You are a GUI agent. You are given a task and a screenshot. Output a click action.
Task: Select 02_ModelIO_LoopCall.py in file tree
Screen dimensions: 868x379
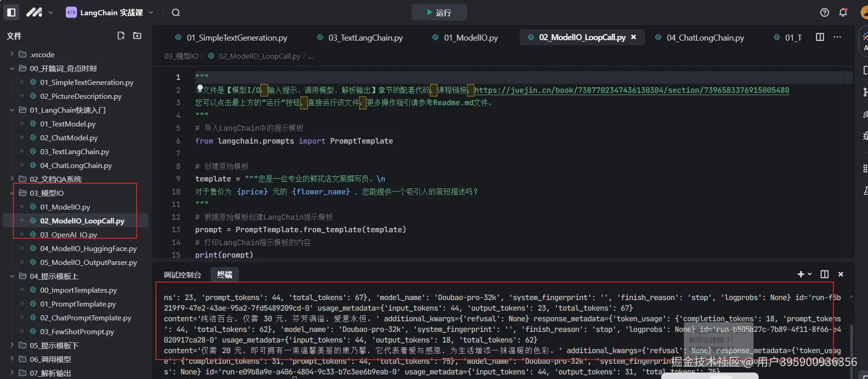(82, 221)
